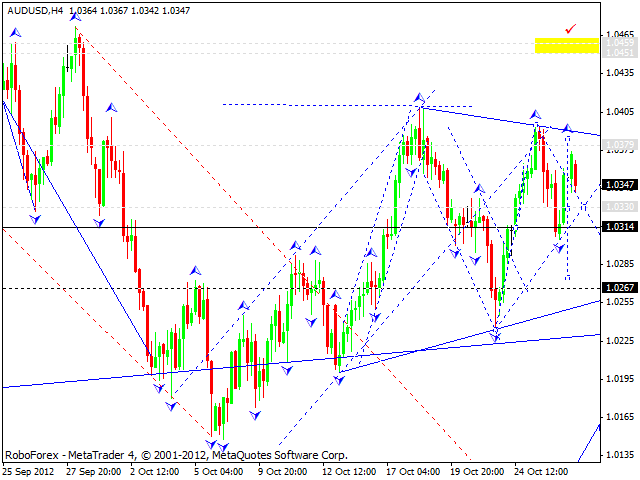Click the up fractal arrow above the 1.0405 peak

click(421, 97)
